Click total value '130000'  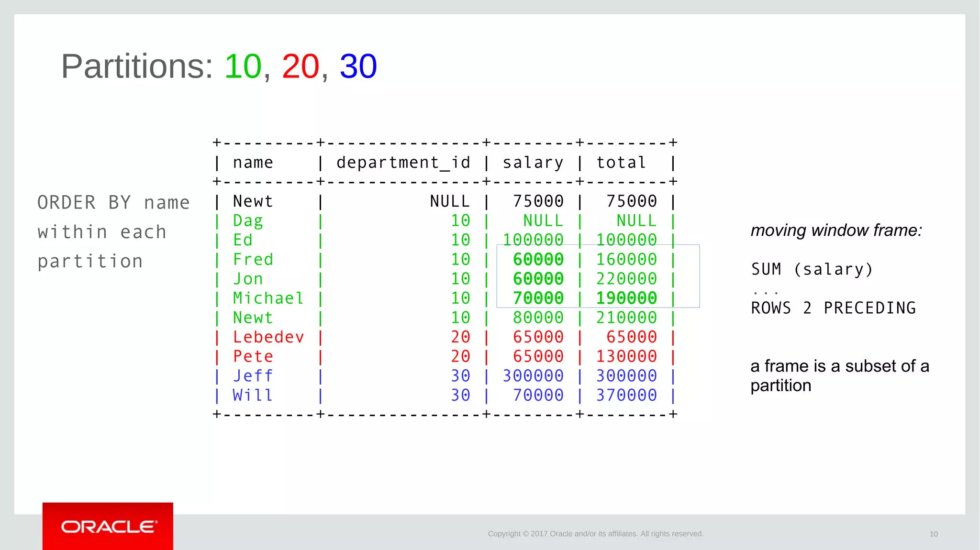[626, 356]
